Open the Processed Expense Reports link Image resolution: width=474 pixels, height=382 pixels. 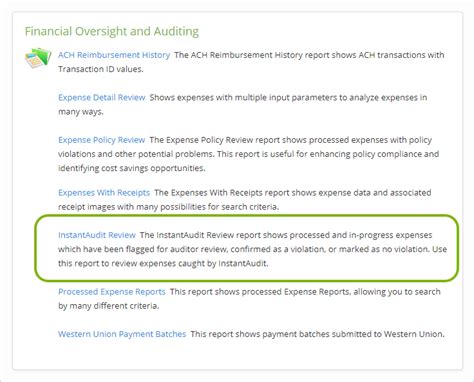[112, 291]
